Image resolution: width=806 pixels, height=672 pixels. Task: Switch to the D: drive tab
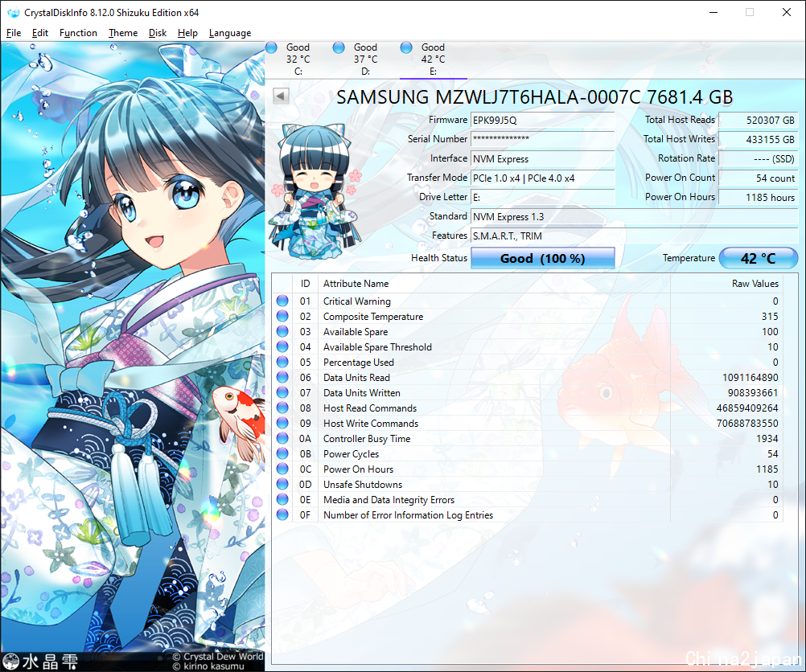coord(365,59)
